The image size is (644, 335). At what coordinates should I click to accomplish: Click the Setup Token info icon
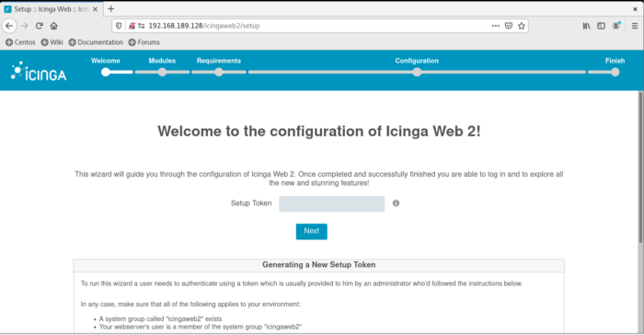pyautogui.click(x=396, y=203)
